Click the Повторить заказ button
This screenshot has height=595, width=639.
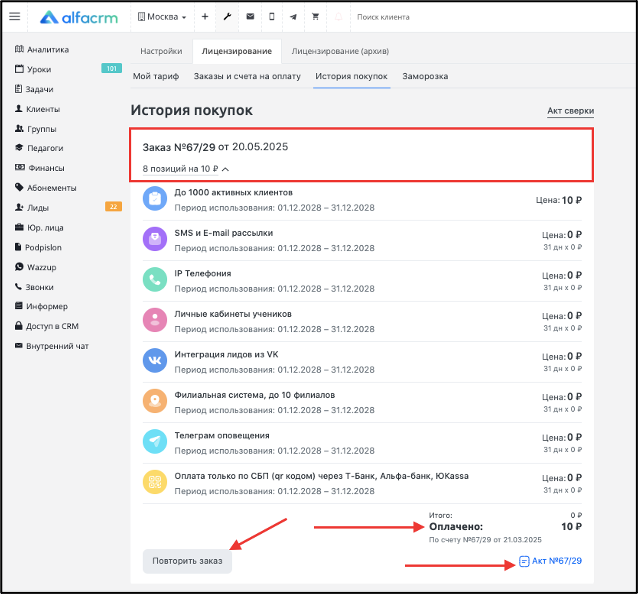tap(187, 561)
